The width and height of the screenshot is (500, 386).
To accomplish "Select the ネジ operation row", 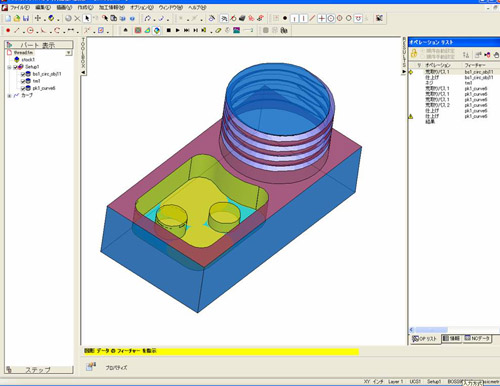I will click(x=455, y=83).
